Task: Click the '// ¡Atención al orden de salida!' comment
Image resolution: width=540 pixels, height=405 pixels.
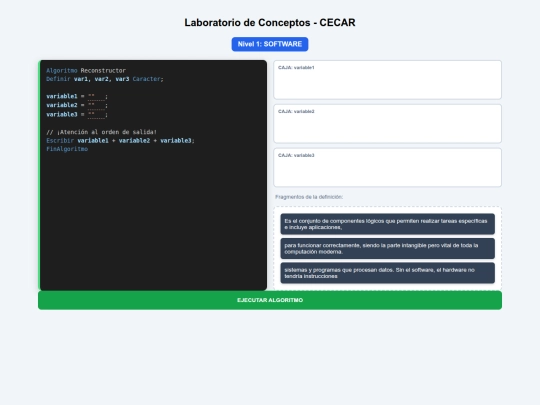Action: click(102, 132)
